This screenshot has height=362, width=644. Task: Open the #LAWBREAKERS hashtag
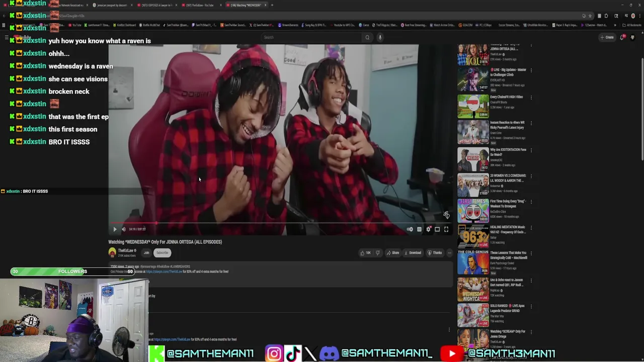tap(180, 266)
